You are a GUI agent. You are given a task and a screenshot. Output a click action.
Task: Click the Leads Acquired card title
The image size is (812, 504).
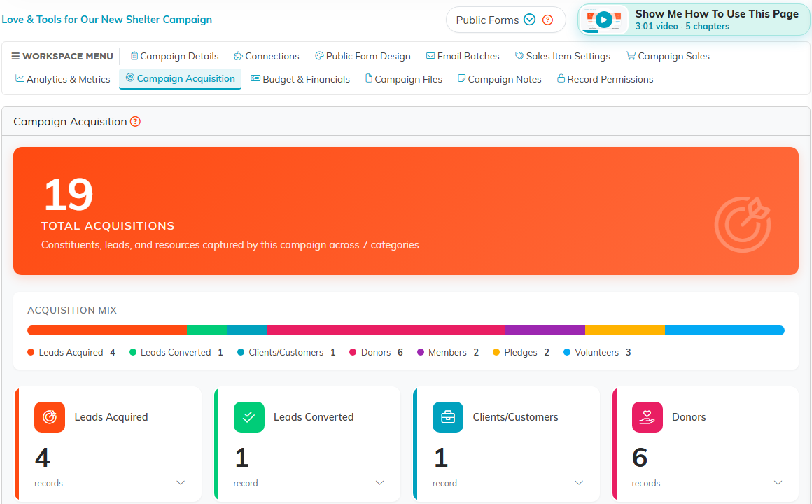(111, 417)
